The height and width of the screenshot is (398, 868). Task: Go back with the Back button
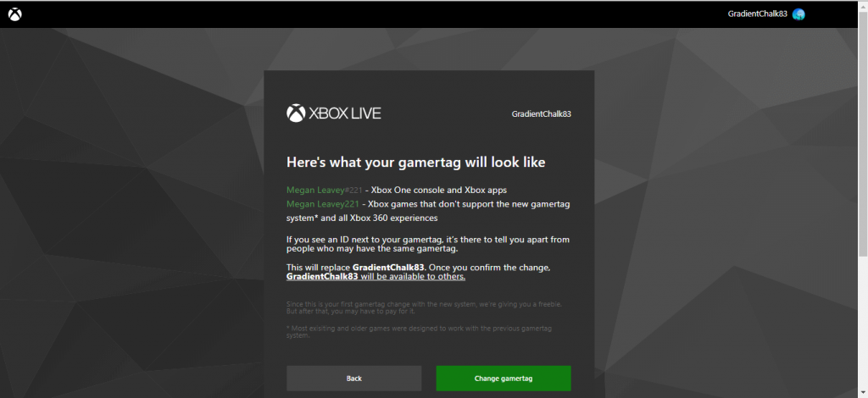(353, 378)
